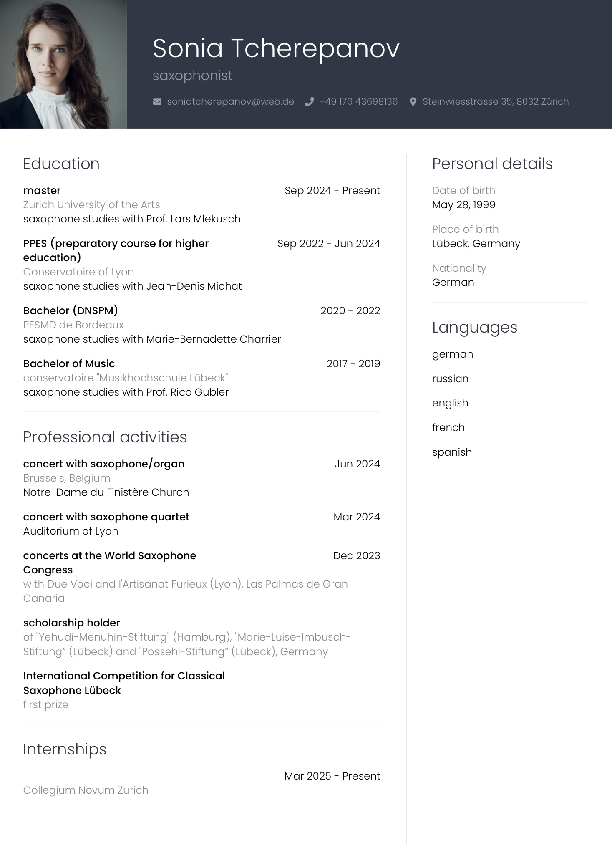Click the Steinwiesstrasse 35 address text
Image resolution: width=612 pixels, height=868 pixels.
496,102
